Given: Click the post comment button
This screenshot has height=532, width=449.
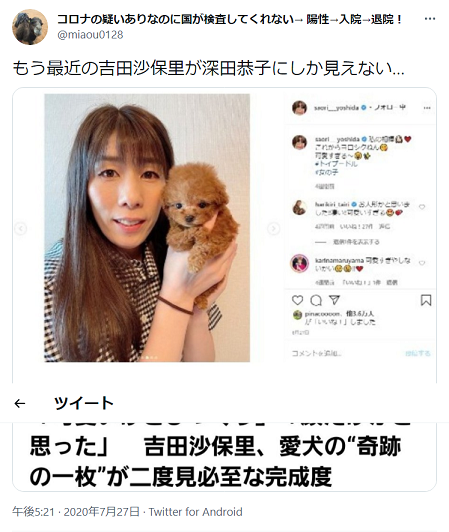Looking at the screenshot, I should pos(418,354).
